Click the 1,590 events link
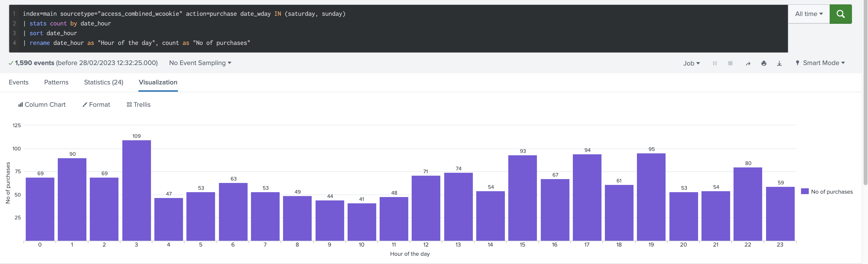Screen dimensions: 868x264 (34, 63)
